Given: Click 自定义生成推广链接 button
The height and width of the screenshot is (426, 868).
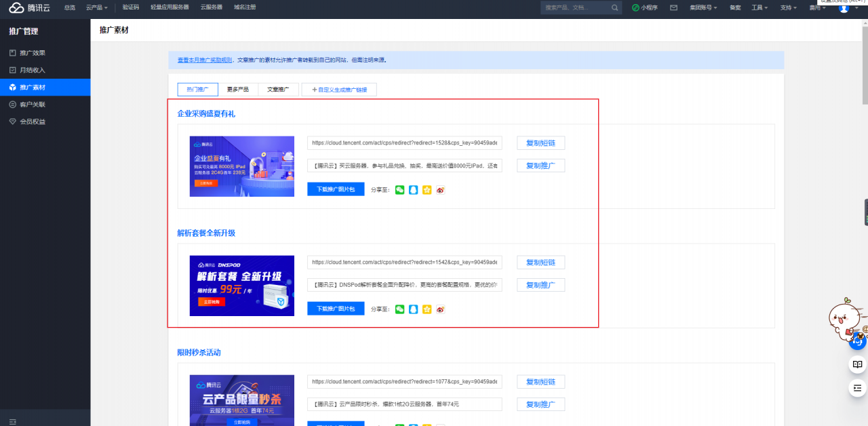Looking at the screenshot, I should pyautogui.click(x=339, y=90).
